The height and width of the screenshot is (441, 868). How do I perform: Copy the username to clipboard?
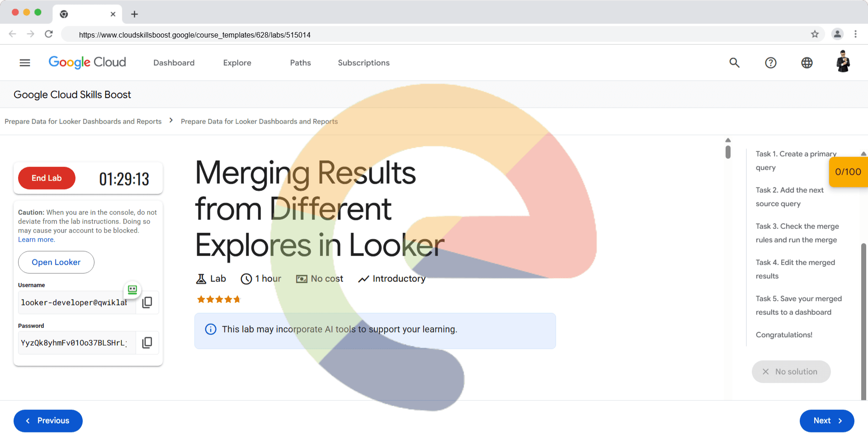coord(147,303)
